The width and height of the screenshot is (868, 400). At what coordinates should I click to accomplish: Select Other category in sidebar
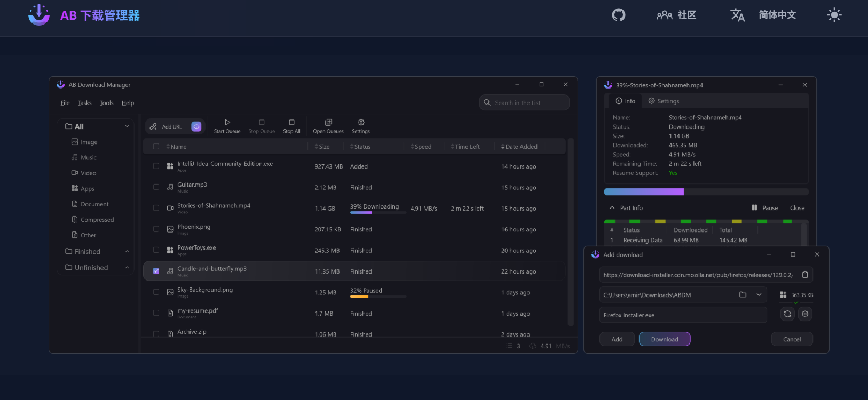click(84, 235)
